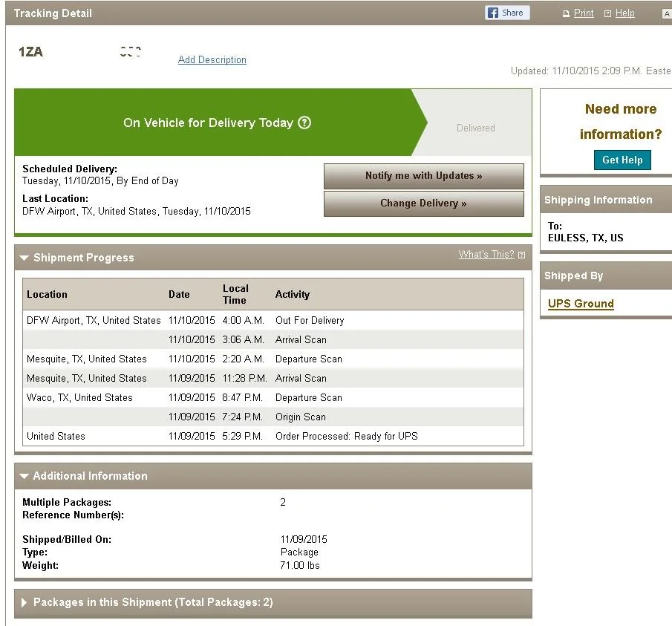Select the 3:06 A.M. time cell
The image size is (672, 626).
[x=243, y=340]
